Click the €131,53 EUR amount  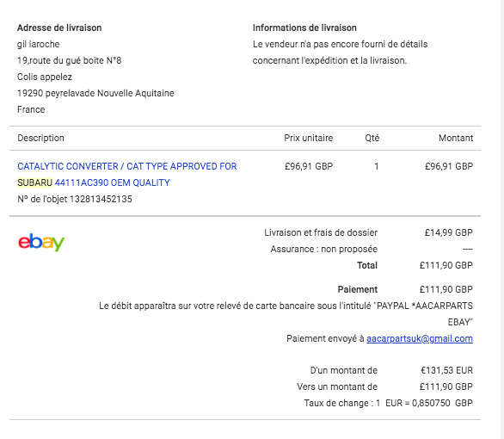tap(446, 370)
